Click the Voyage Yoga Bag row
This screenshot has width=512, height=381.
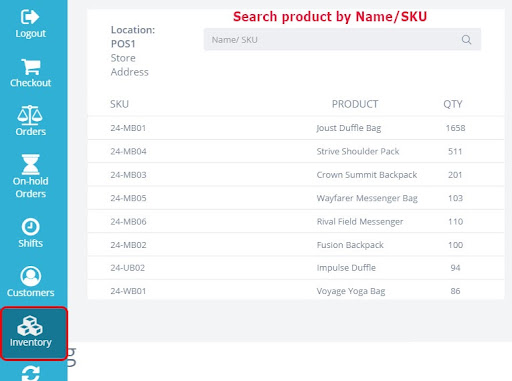(x=296, y=291)
